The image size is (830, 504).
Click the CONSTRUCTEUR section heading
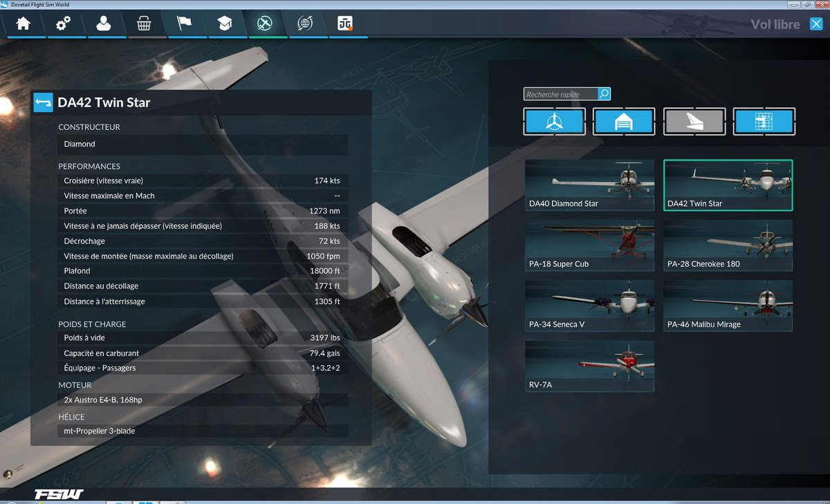pyautogui.click(x=89, y=127)
